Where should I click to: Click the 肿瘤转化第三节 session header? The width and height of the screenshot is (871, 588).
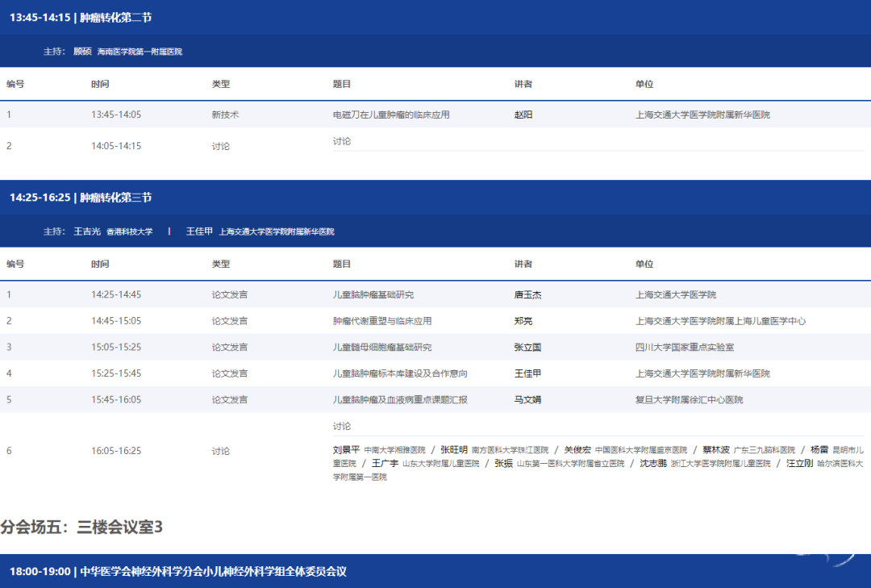81,197
